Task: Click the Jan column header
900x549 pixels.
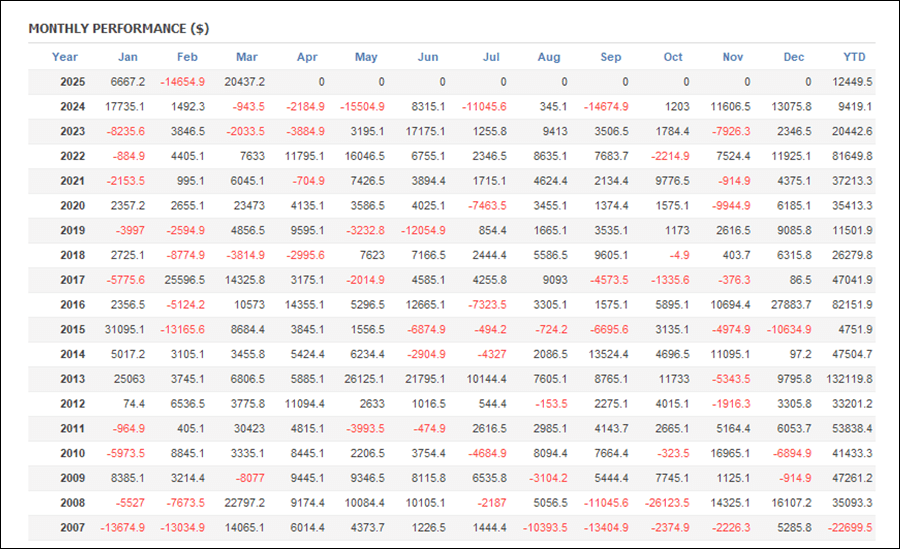Action: point(128,57)
